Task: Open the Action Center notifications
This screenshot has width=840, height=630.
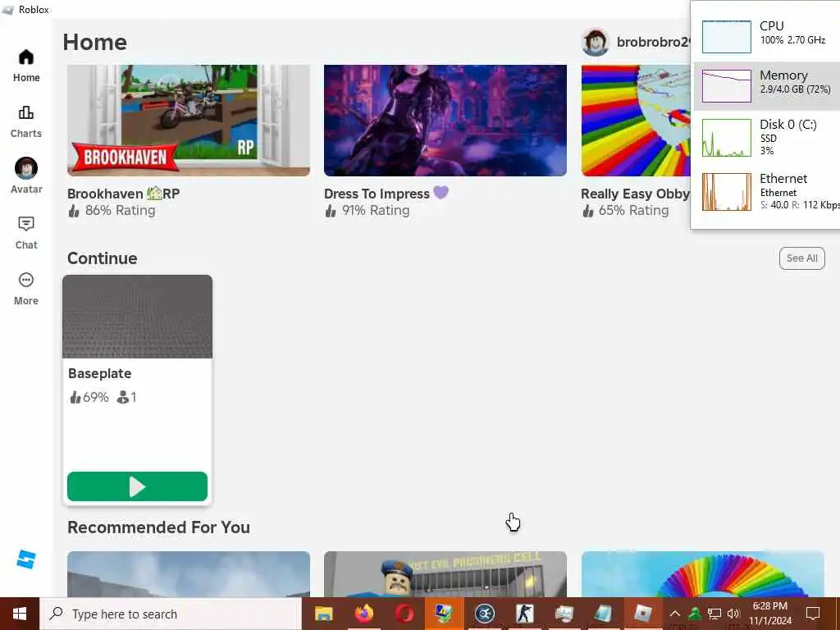Action: coord(813,614)
